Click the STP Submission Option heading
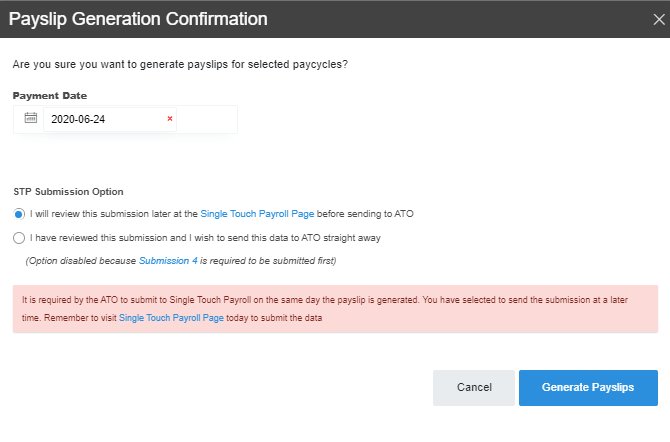The width and height of the screenshot is (670, 442). point(68,191)
